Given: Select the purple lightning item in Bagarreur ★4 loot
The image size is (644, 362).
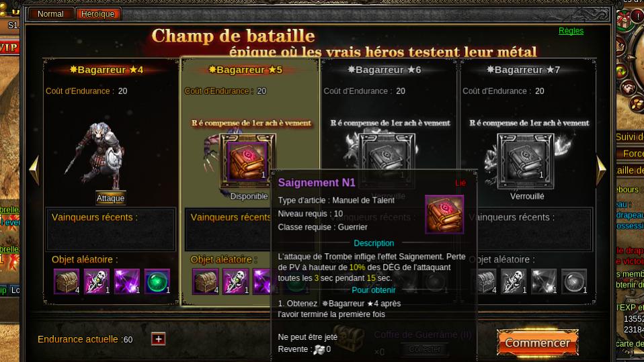Looking at the screenshot, I should (127, 281).
